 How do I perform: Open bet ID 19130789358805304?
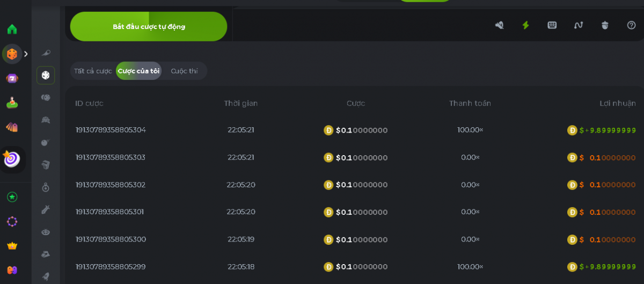[111, 130]
